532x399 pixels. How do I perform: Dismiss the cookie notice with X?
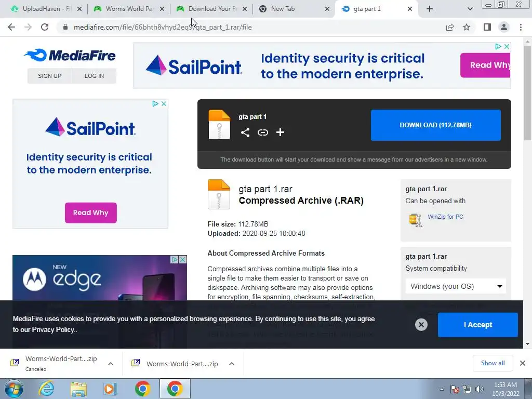[421, 325]
